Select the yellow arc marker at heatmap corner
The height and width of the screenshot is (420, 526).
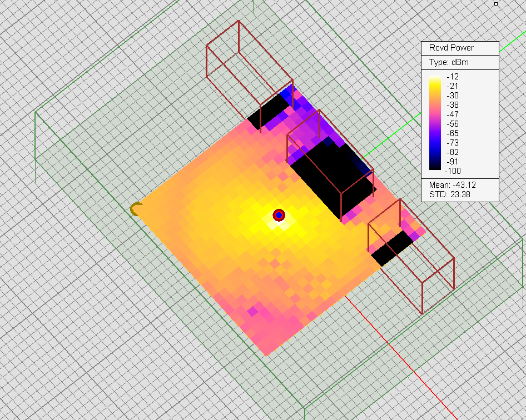click(136, 209)
